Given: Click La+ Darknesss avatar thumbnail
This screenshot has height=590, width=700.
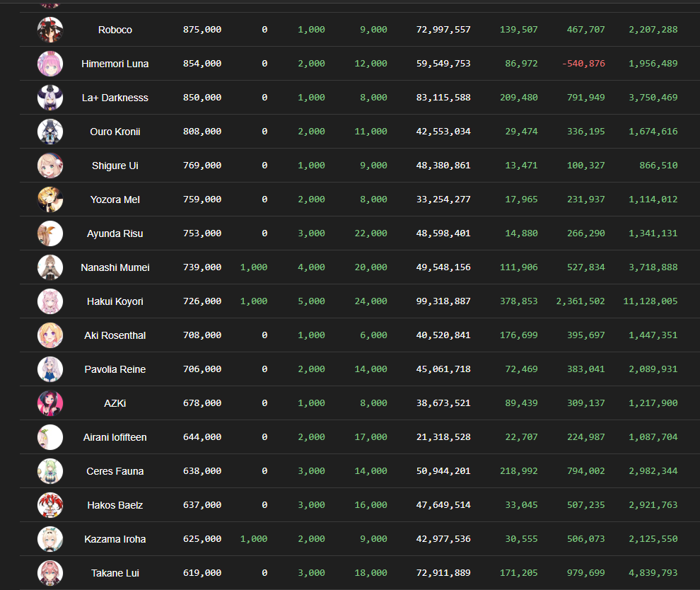Looking at the screenshot, I should click(x=50, y=98).
